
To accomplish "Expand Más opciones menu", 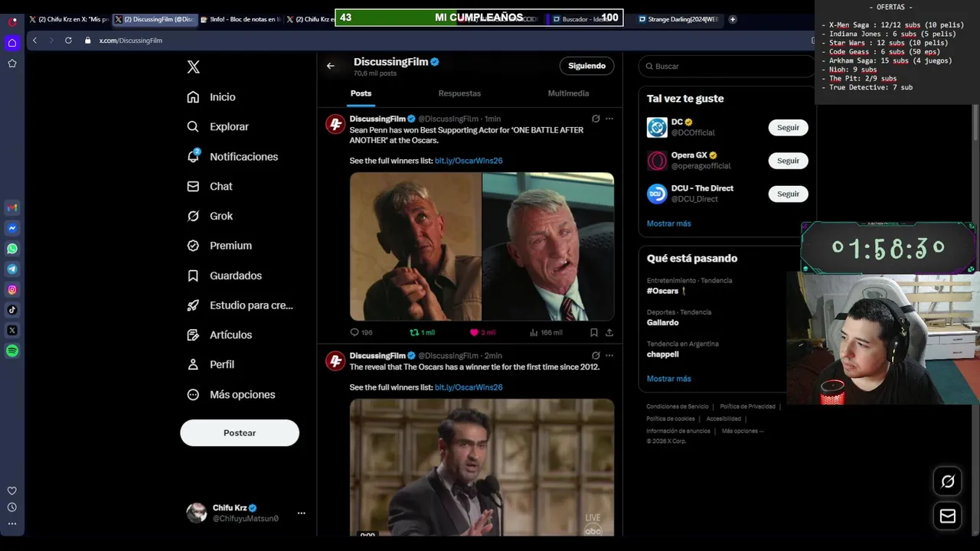I will [231, 395].
